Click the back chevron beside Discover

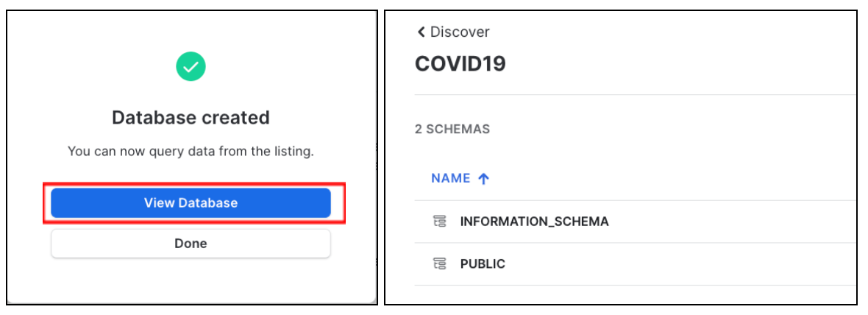coord(421,32)
